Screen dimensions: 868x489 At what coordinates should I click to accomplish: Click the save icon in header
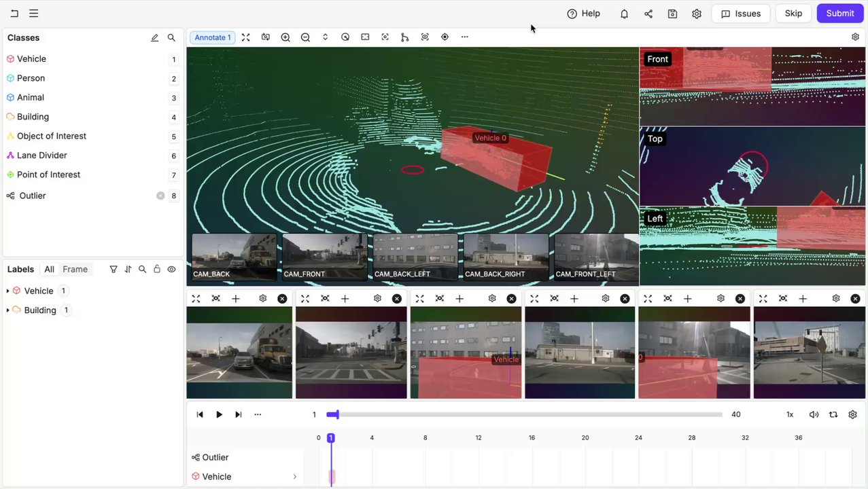tap(672, 14)
